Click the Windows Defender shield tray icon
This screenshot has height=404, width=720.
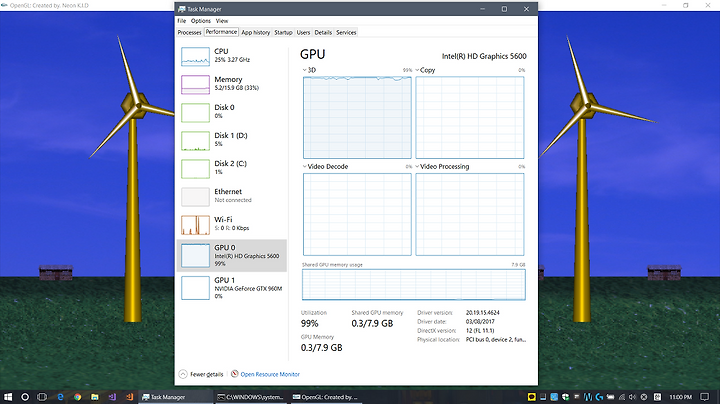click(565, 397)
